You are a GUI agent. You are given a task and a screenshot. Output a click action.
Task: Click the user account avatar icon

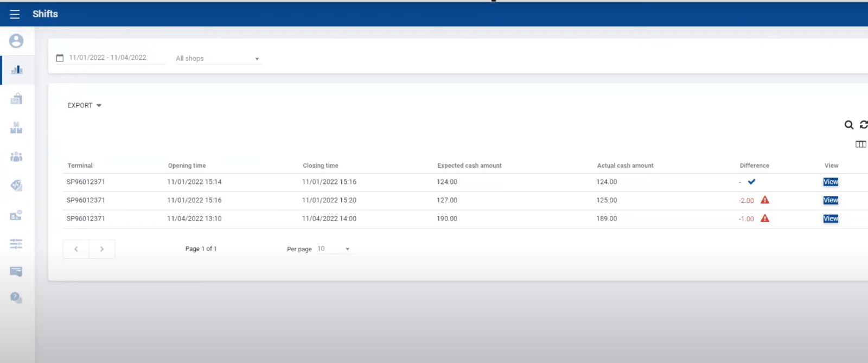point(16,41)
